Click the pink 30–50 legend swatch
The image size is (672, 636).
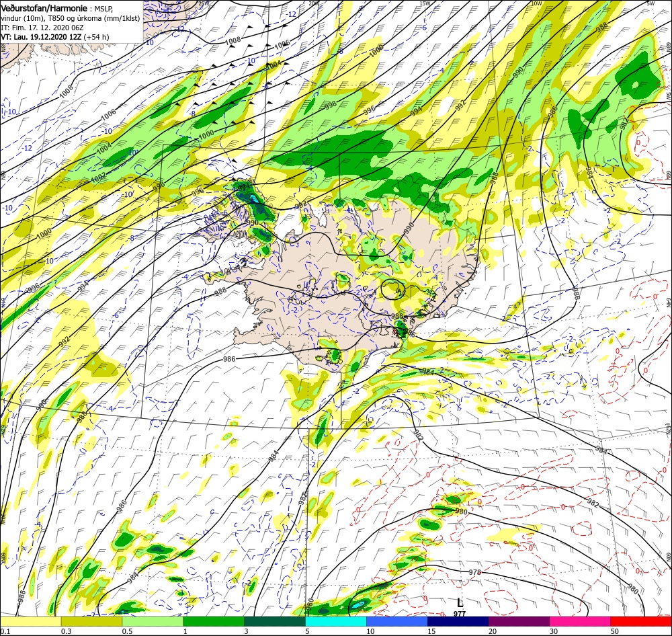point(580,621)
